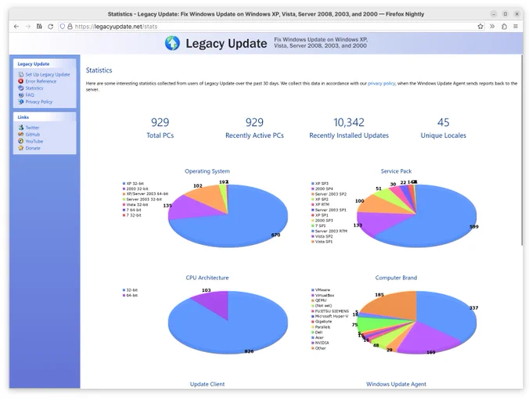Image resolution: width=532 pixels, height=399 pixels.
Task: Click the 2000 SP4 legend label
Action: coord(324,189)
